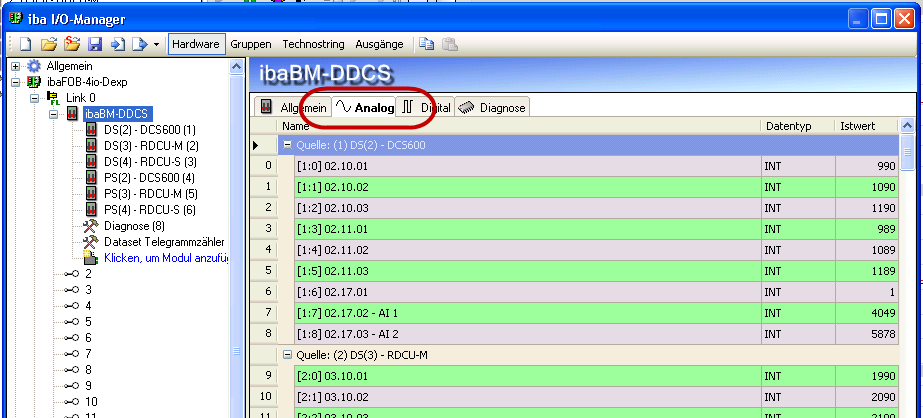Select PS(3) - RDCU-M (5) in tree
The height and width of the screenshot is (418, 923).
pos(151,194)
